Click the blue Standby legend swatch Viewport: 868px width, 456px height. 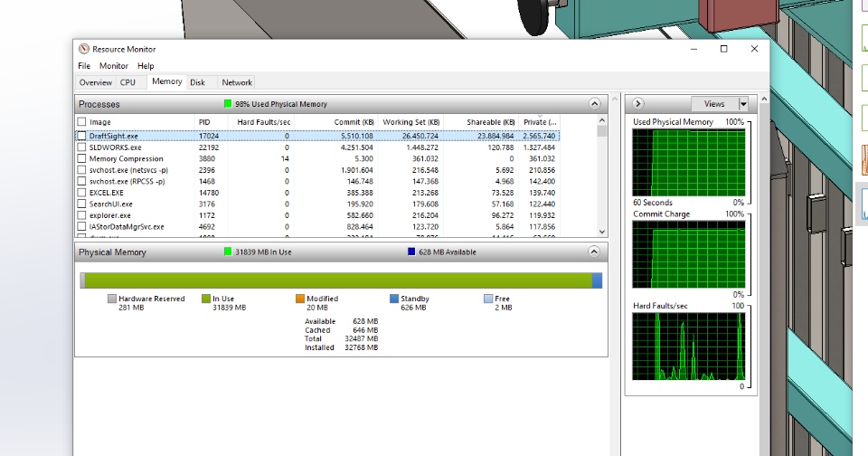click(x=394, y=299)
